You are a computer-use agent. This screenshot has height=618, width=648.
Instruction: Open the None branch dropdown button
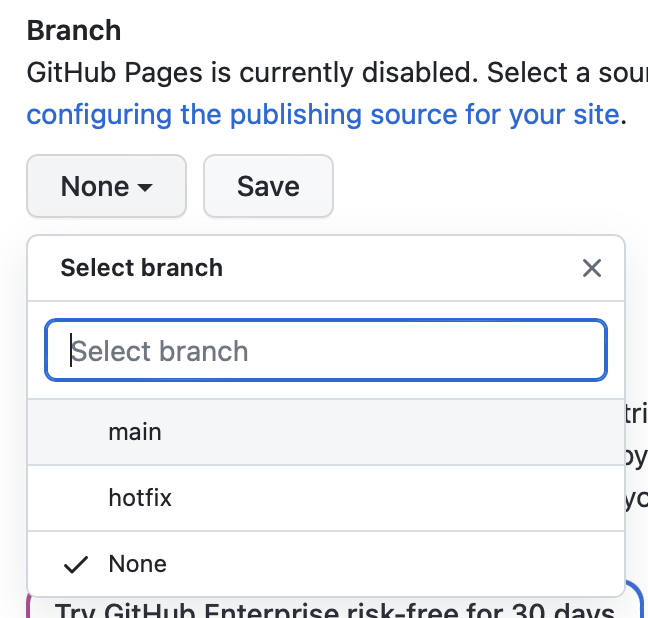pyautogui.click(x=107, y=186)
